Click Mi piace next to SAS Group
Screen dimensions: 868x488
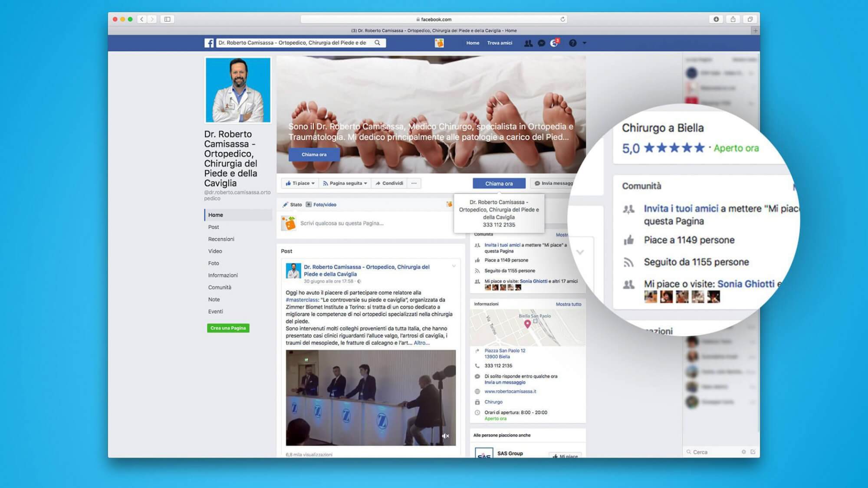coord(565,455)
